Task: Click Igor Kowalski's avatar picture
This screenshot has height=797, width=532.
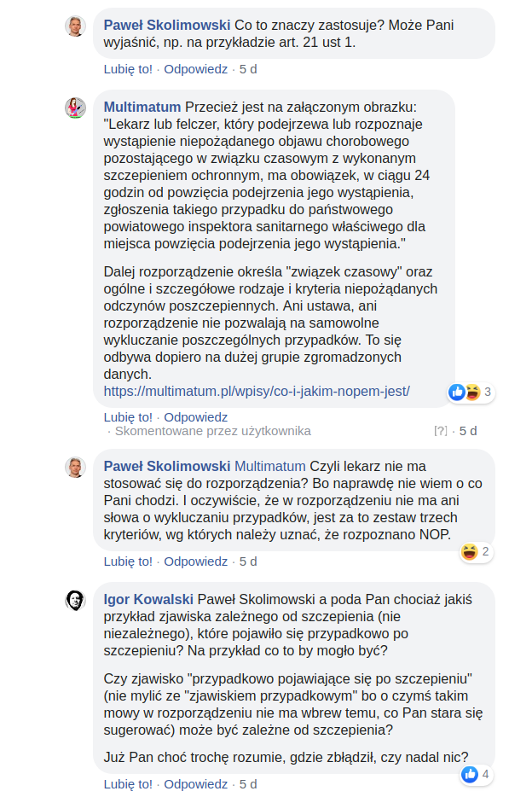Action: tap(76, 600)
